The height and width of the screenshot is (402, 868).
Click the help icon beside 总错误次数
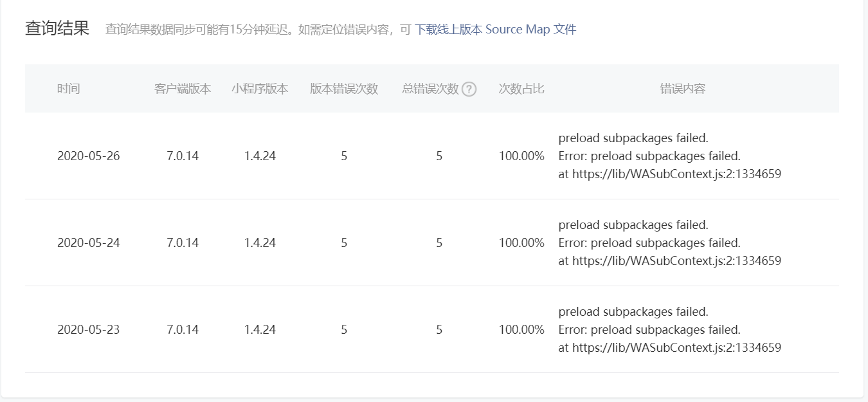tap(469, 89)
